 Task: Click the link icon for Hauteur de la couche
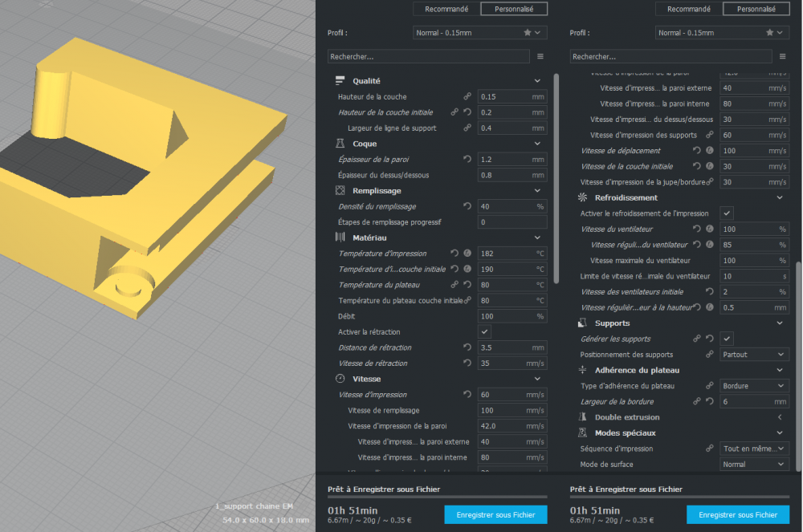[467, 96]
